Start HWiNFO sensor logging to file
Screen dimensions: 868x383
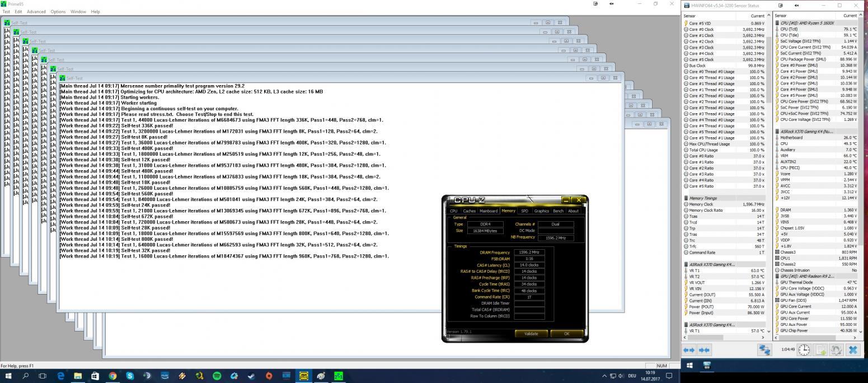[820, 350]
